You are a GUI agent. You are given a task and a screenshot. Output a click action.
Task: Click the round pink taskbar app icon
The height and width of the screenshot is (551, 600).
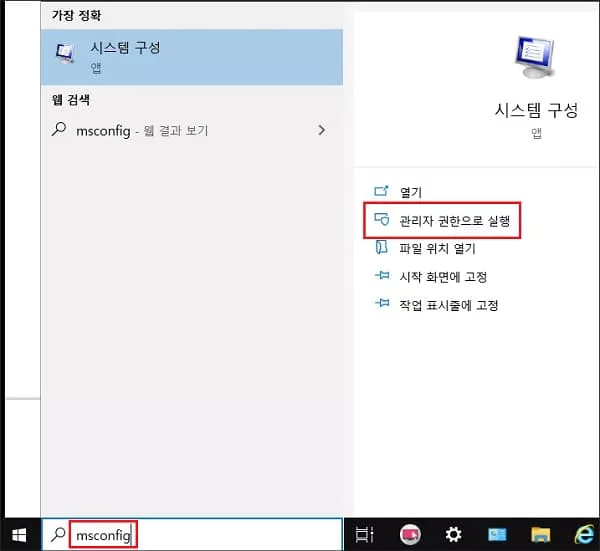tap(410, 535)
